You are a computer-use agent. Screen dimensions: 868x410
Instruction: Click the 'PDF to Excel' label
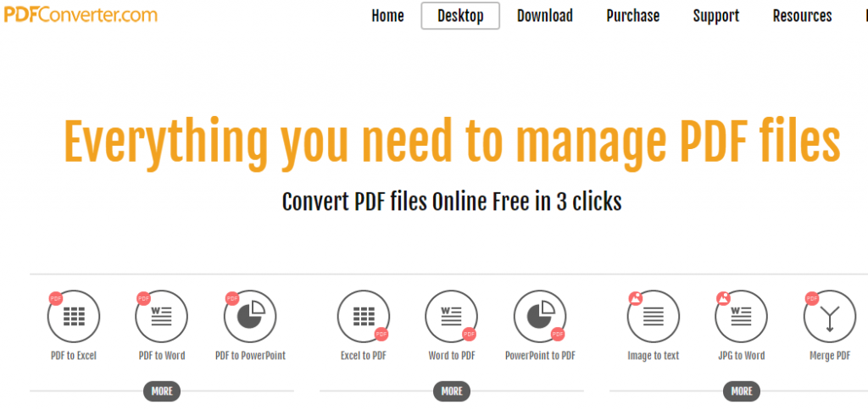tap(74, 356)
